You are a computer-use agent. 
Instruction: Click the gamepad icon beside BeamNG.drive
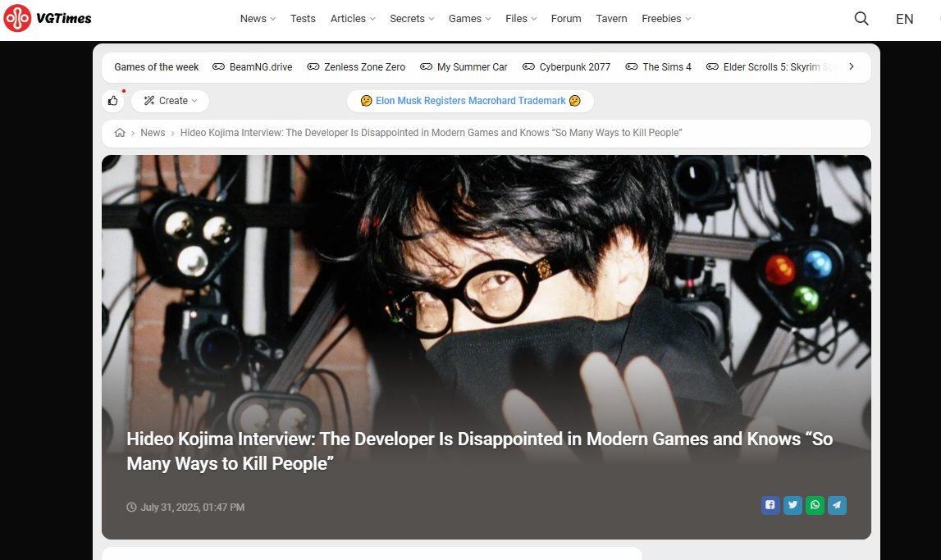click(218, 66)
